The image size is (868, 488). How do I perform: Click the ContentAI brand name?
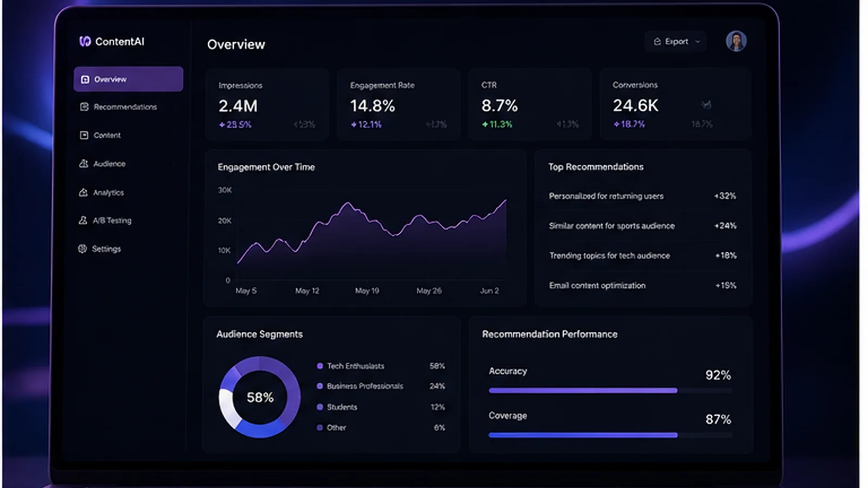[120, 41]
